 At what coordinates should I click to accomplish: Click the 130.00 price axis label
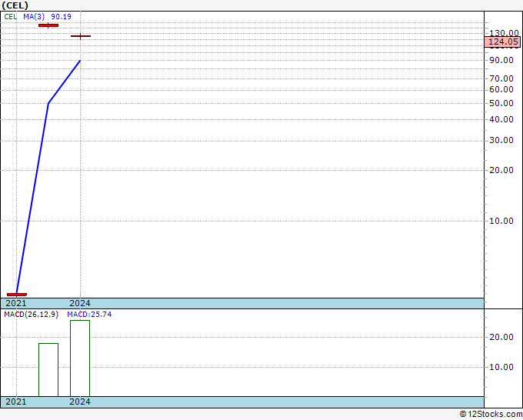(x=504, y=33)
